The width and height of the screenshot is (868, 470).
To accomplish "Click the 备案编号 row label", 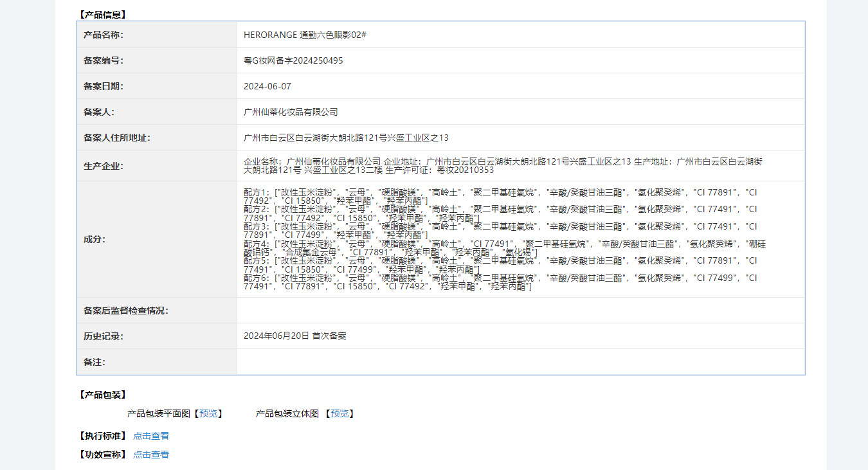I will pos(104,60).
